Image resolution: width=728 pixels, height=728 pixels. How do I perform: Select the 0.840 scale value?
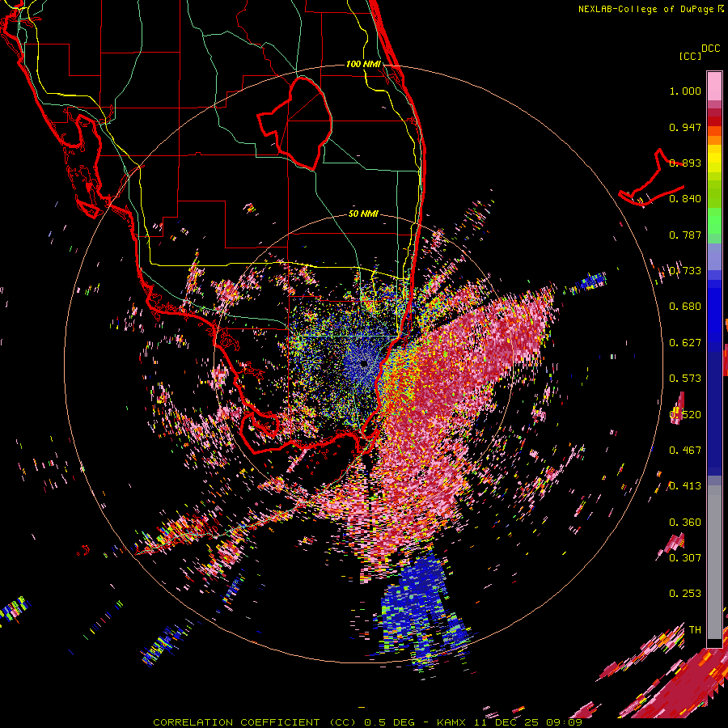685,199
